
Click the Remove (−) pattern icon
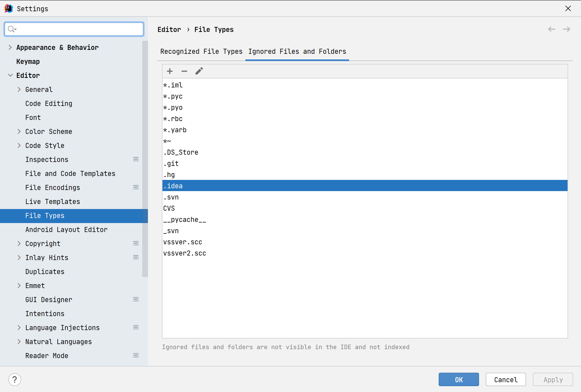(184, 71)
